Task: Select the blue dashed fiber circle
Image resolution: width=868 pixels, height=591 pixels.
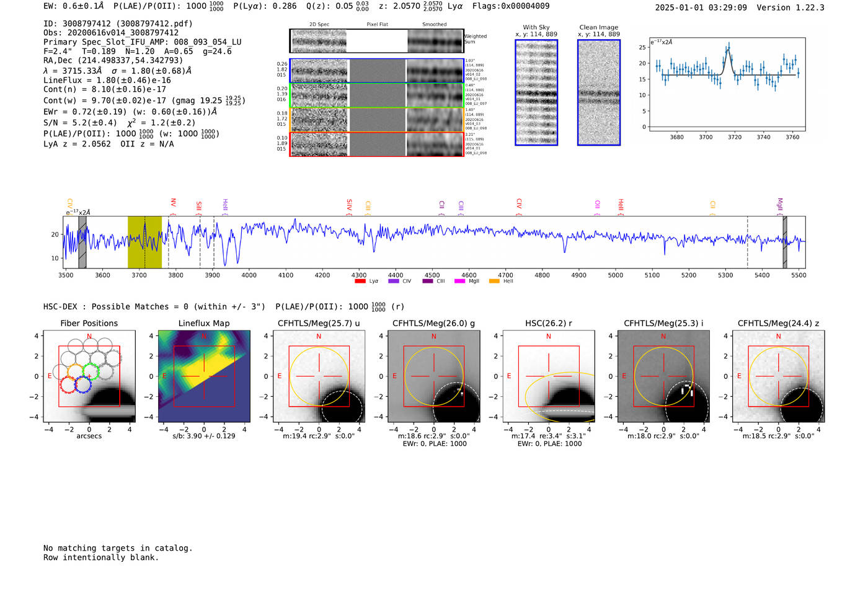Action: [x=83, y=384]
